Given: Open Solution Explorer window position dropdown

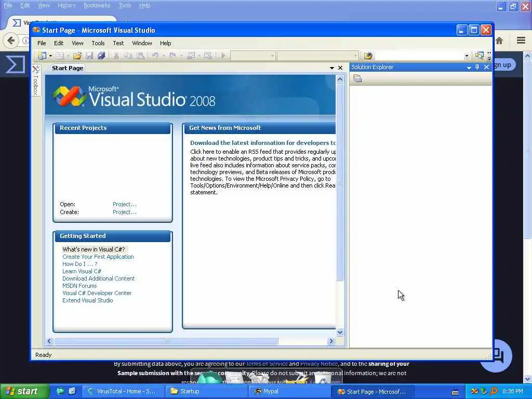Looking at the screenshot, I should pyautogui.click(x=469, y=68).
